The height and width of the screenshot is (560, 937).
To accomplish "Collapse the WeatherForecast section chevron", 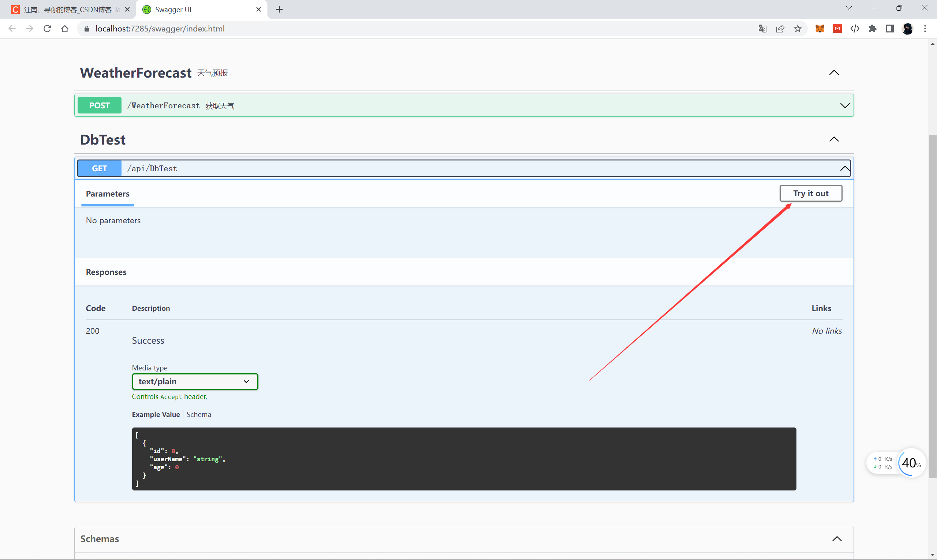I will (834, 72).
